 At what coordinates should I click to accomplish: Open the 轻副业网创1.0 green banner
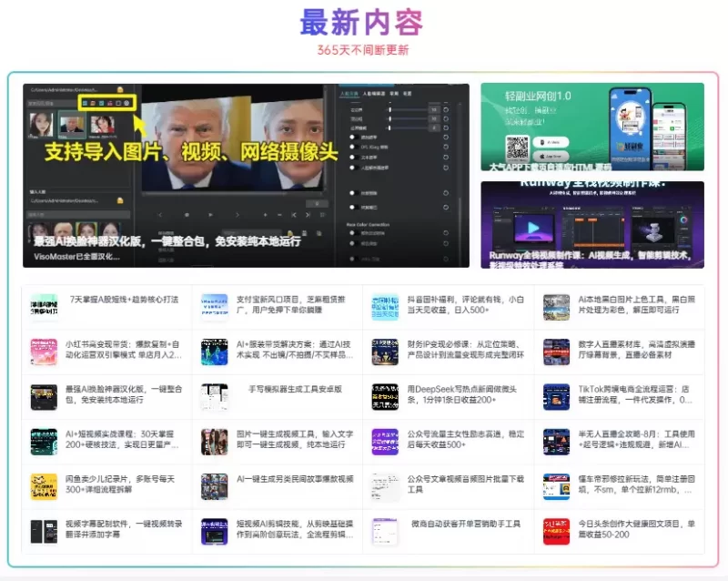coord(591,127)
